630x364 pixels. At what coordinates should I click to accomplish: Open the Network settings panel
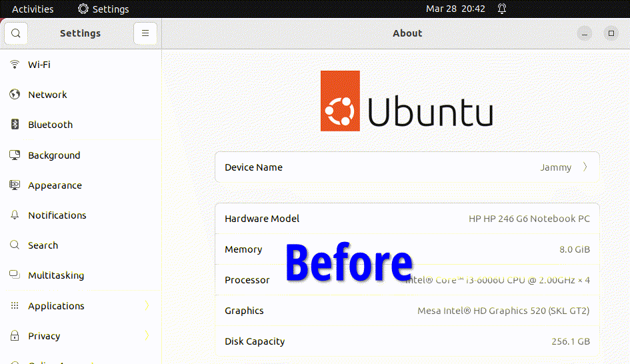click(x=81, y=95)
